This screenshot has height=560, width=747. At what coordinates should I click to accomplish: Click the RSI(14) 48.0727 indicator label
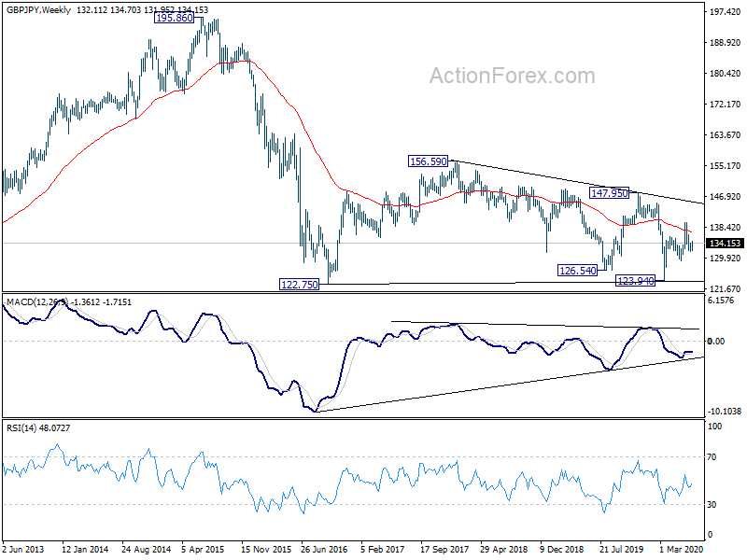38,428
